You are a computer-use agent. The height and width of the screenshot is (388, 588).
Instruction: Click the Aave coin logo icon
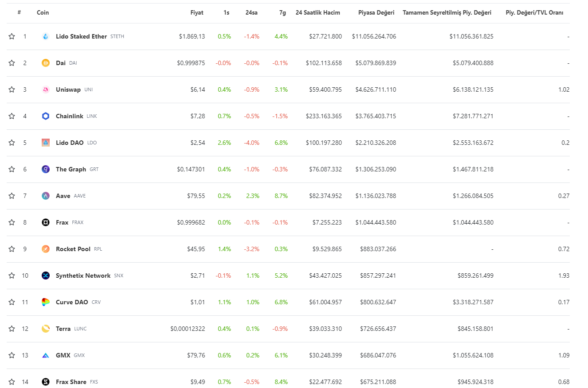pos(46,196)
